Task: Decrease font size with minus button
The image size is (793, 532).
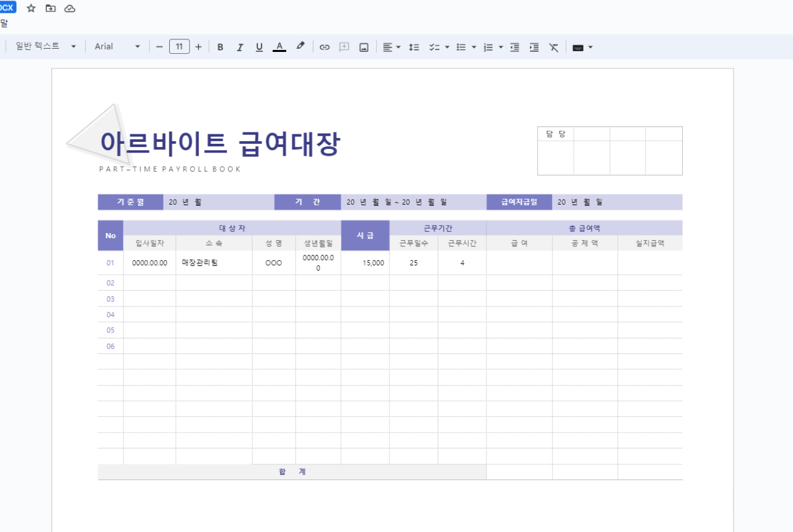Action: click(x=159, y=47)
